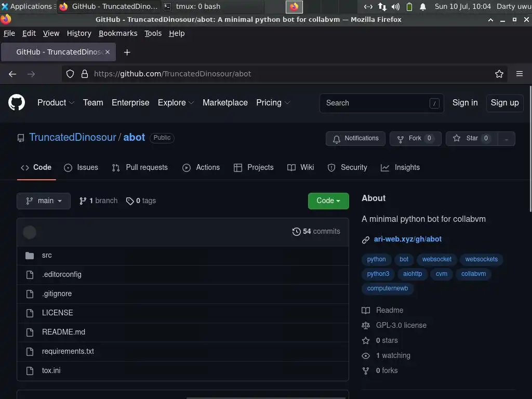This screenshot has width=532, height=399.
Task: View the 54 commits history link
Action: click(316, 231)
